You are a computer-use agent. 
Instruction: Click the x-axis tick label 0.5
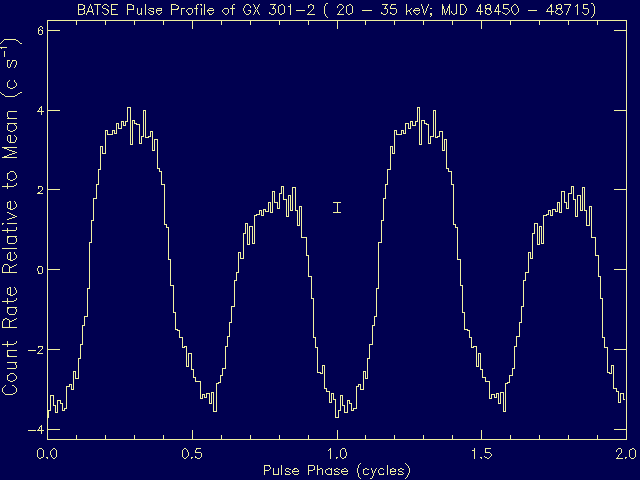click(x=191, y=453)
